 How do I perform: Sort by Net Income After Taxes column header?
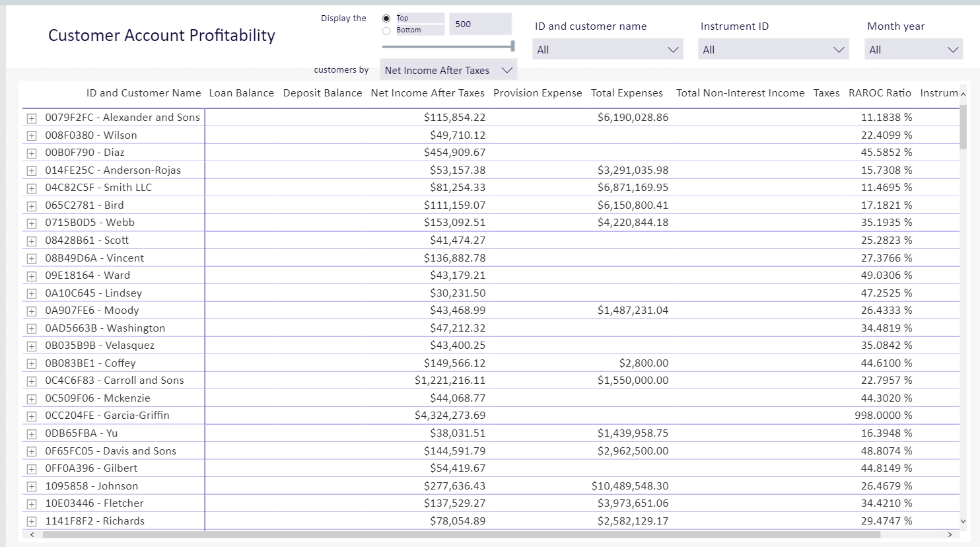[427, 93]
